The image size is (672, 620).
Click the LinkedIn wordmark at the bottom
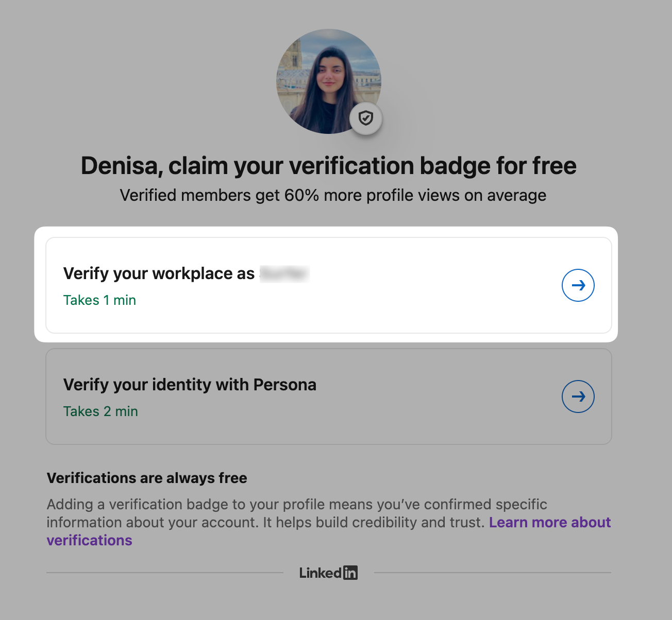pos(328,573)
